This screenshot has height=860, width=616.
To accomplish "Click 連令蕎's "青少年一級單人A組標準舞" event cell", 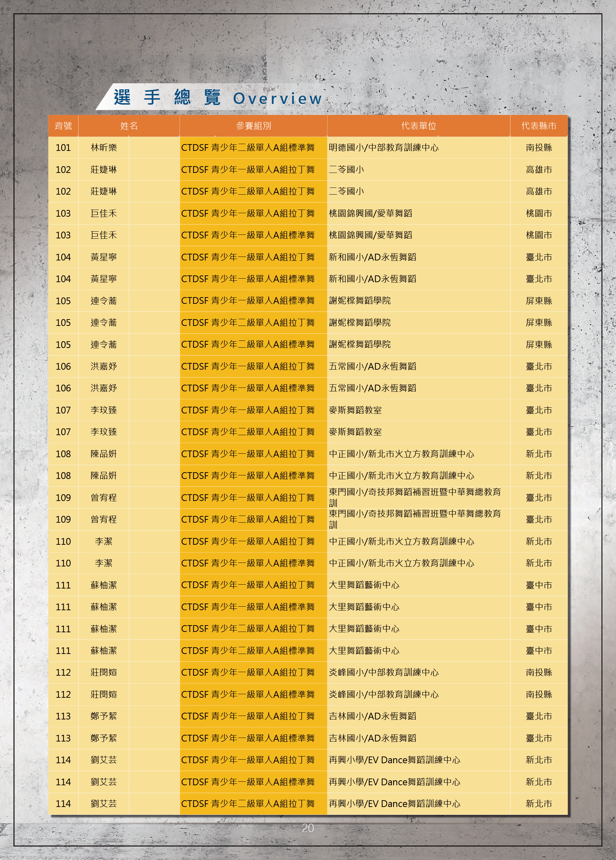I will point(253,301).
